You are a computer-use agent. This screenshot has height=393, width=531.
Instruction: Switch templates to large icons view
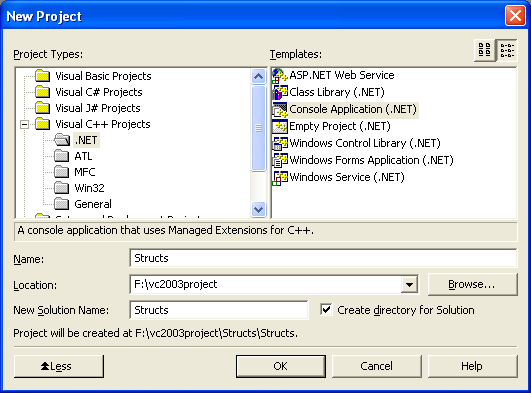tap(485, 50)
